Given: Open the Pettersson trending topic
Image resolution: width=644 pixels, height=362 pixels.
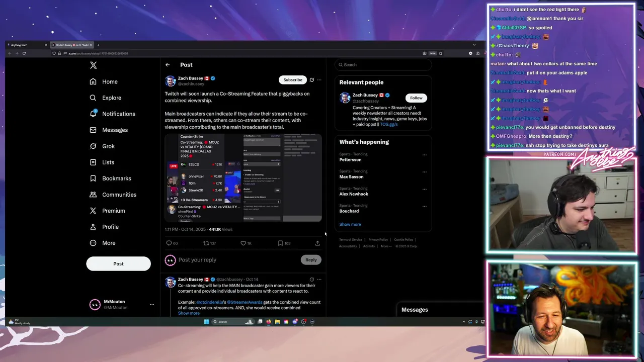Looking at the screenshot, I should pyautogui.click(x=350, y=160).
